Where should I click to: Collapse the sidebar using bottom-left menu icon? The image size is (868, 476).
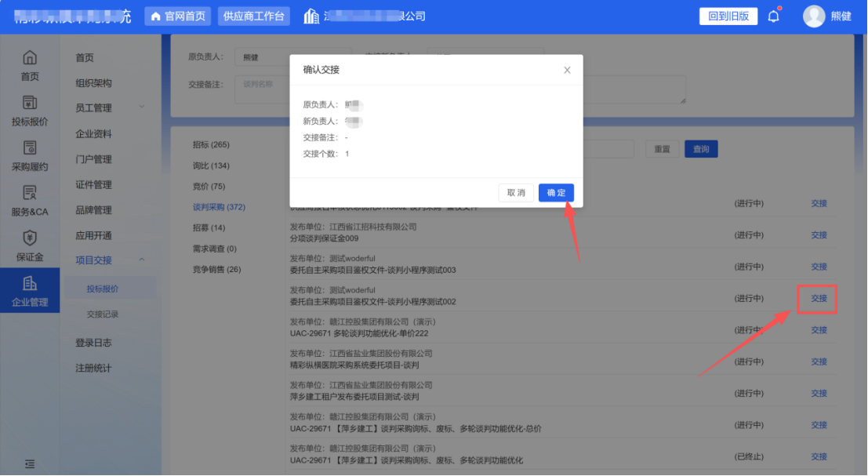pyautogui.click(x=30, y=463)
